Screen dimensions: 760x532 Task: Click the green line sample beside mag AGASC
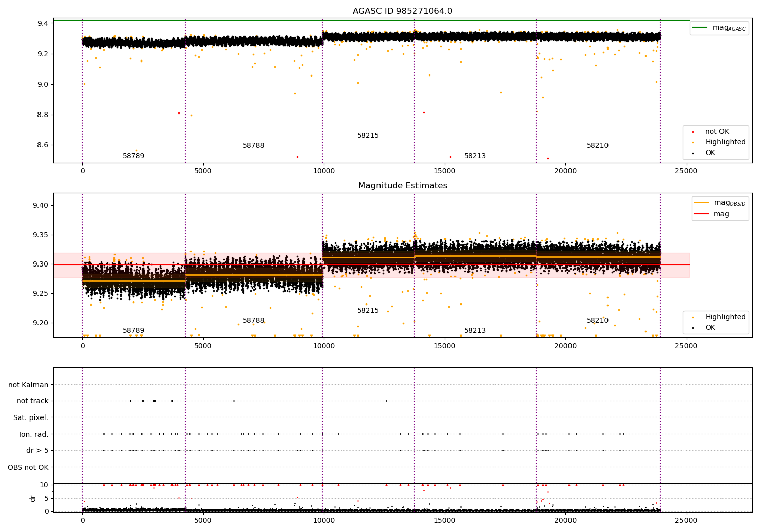(x=700, y=28)
